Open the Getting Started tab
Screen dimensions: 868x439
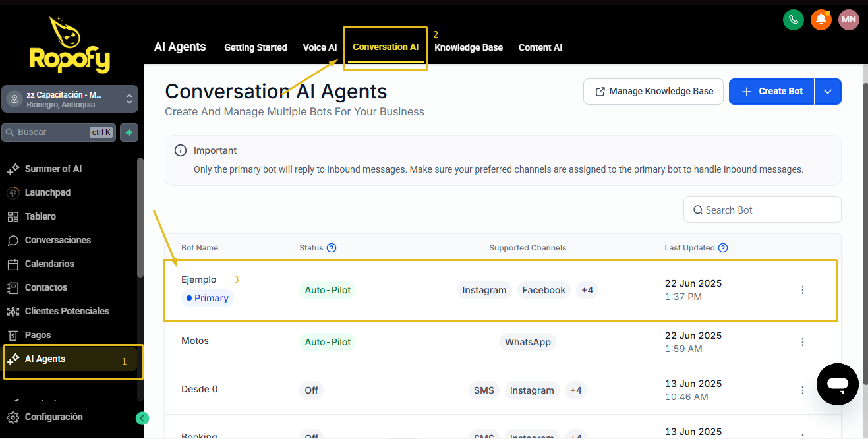(256, 47)
